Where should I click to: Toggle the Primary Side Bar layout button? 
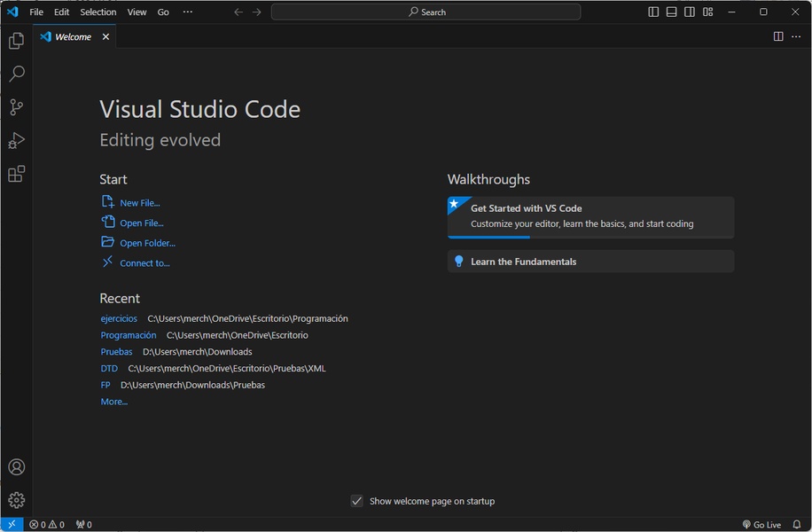[x=653, y=12]
